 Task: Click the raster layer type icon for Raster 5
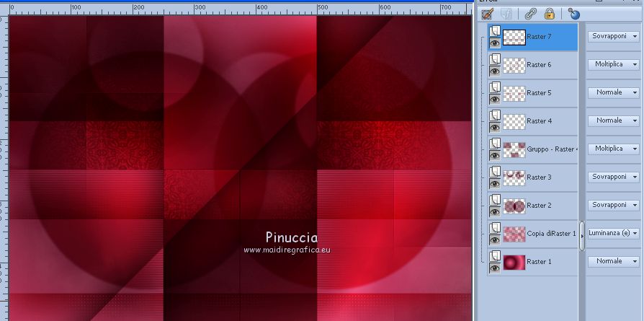tap(496, 87)
